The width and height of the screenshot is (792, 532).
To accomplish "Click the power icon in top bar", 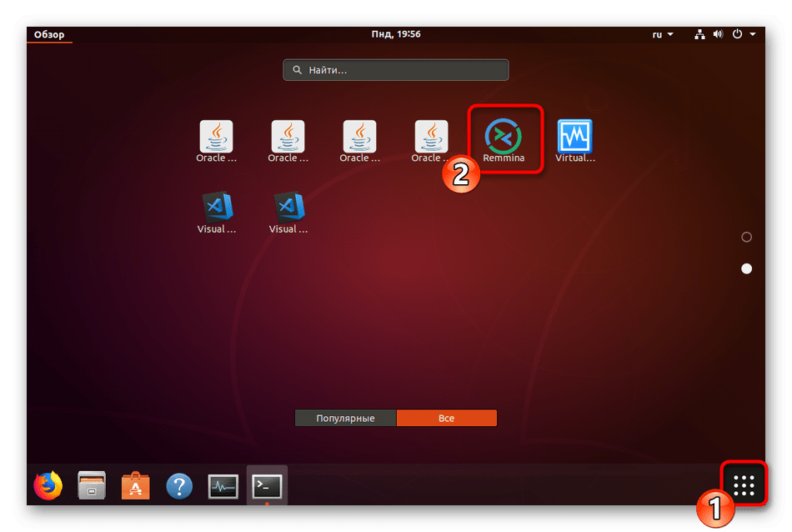I will tap(737, 34).
